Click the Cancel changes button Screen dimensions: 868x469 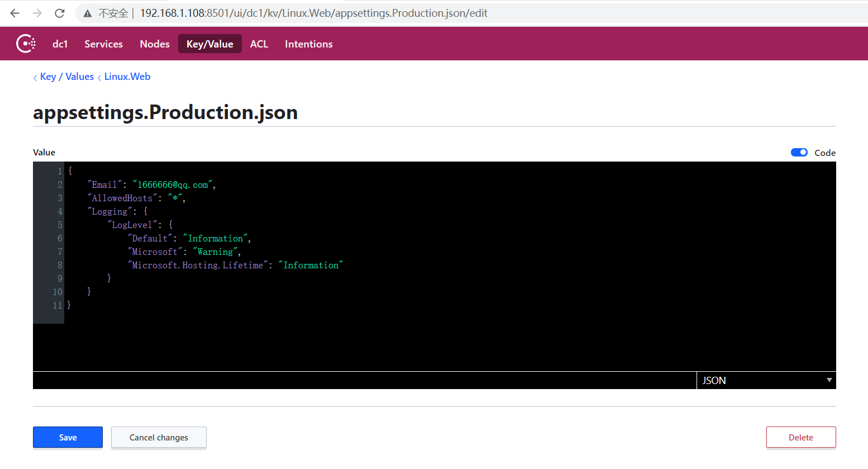pyautogui.click(x=159, y=437)
